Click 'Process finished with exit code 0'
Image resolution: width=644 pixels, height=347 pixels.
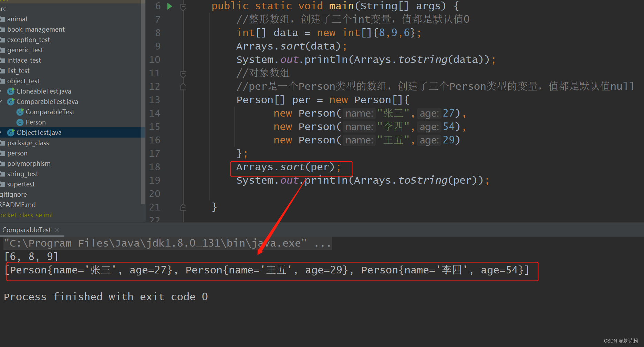(x=106, y=297)
